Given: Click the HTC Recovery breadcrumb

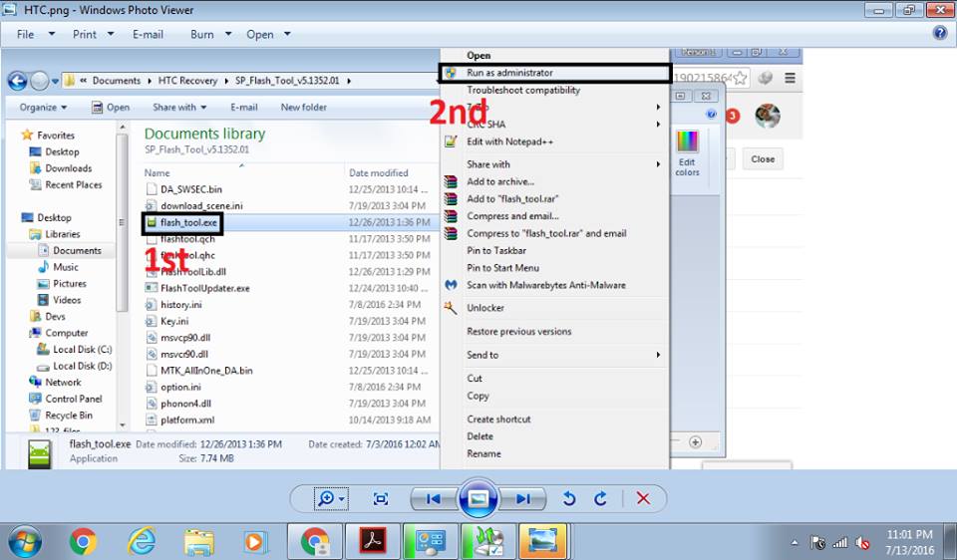Looking at the screenshot, I should 187,81.
